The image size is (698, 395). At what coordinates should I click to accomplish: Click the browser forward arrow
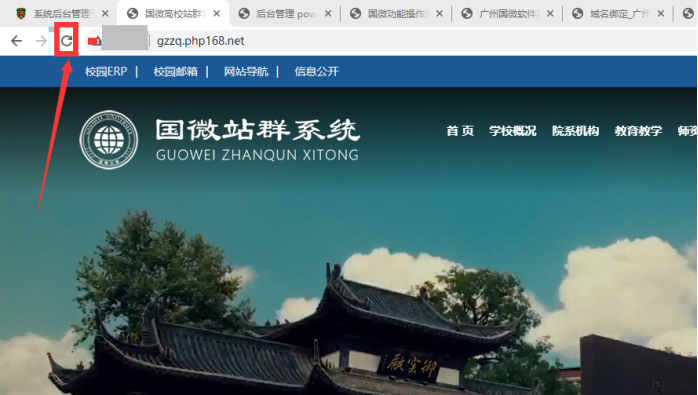41,41
